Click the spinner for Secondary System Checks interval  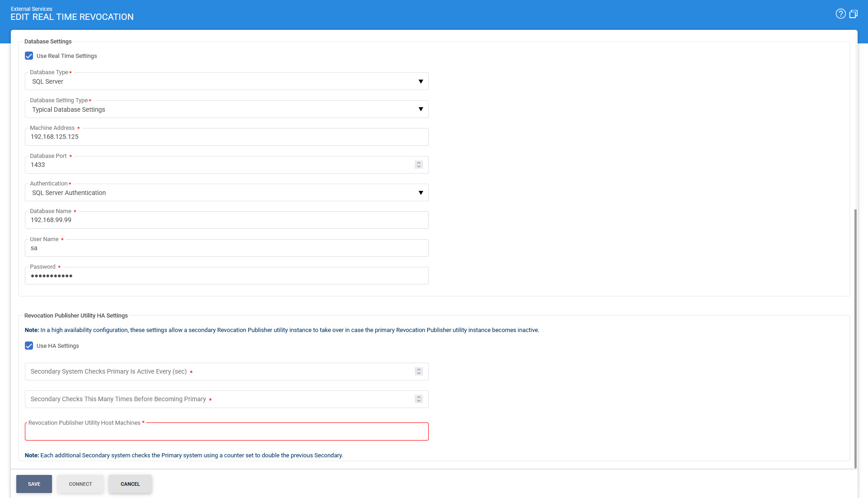coord(419,371)
